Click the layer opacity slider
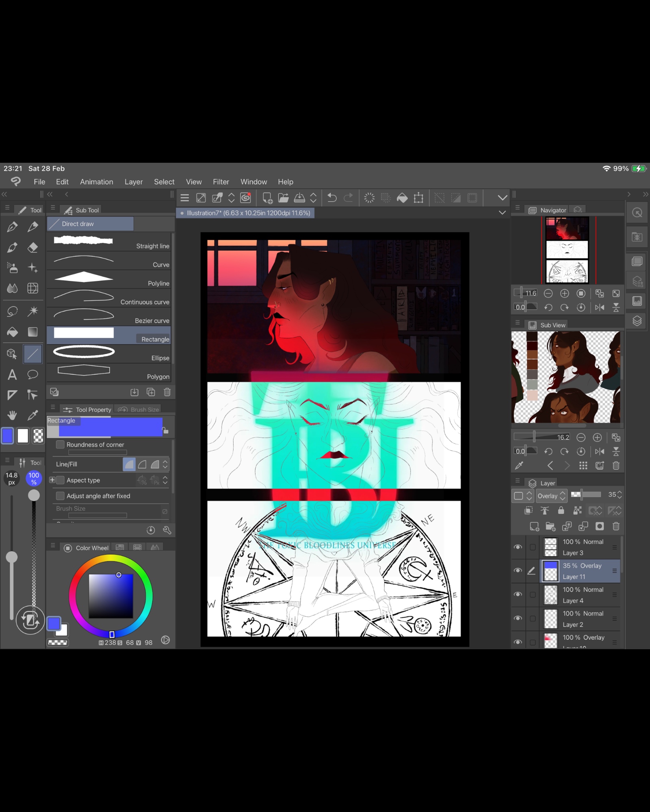 pyautogui.click(x=585, y=495)
